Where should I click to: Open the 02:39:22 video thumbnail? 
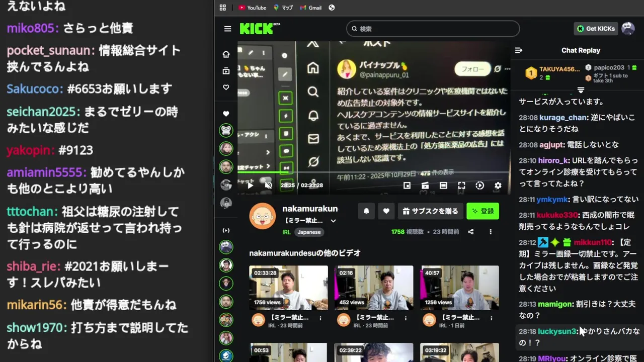(x=374, y=352)
